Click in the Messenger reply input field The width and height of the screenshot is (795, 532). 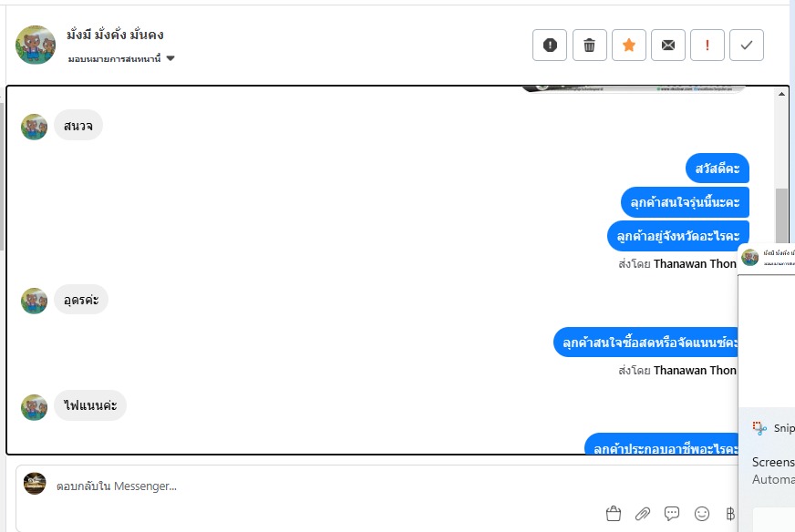point(376,486)
